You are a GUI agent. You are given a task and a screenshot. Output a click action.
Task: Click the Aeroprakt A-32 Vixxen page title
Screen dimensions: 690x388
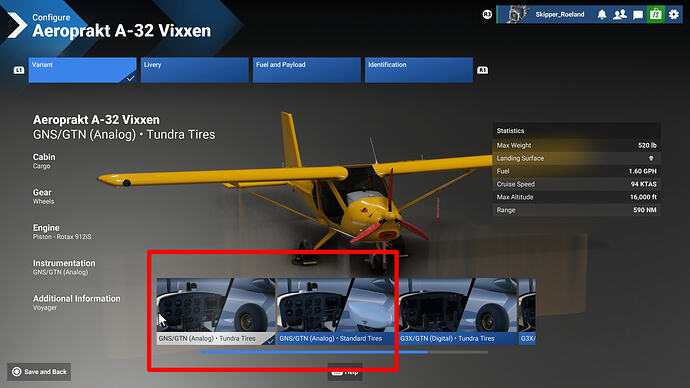[x=121, y=31]
